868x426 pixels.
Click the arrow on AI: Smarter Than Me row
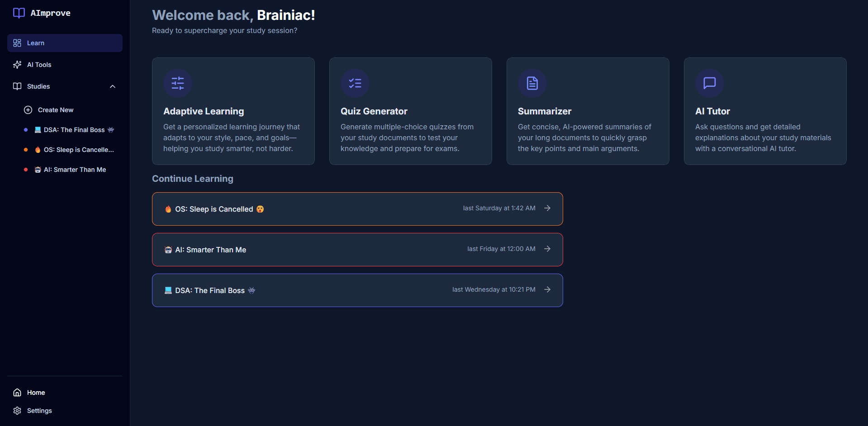pyautogui.click(x=547, y=249)
